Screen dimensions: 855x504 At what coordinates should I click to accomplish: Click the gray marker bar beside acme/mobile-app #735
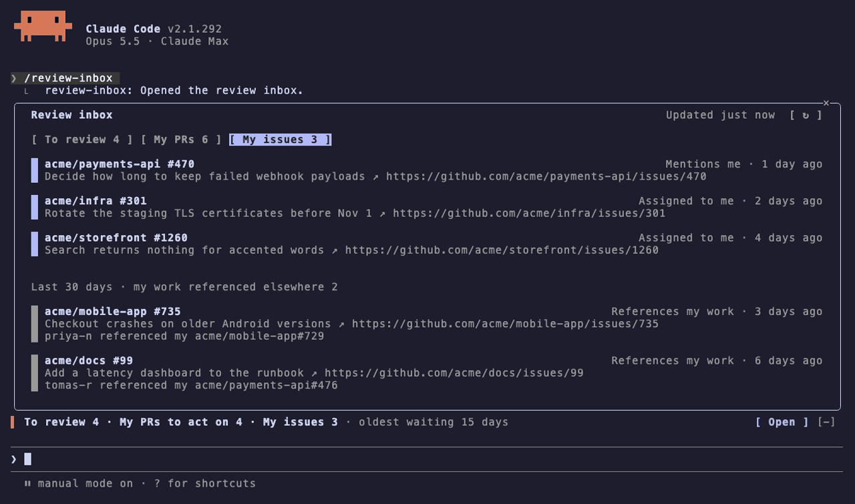click(x=34, y=324)
